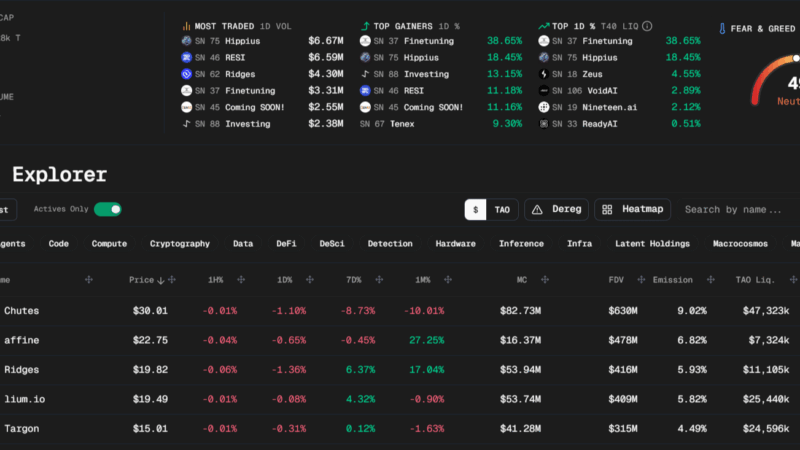
Task: Open the Ridges row in Explorer table
Action: [400, 370]
